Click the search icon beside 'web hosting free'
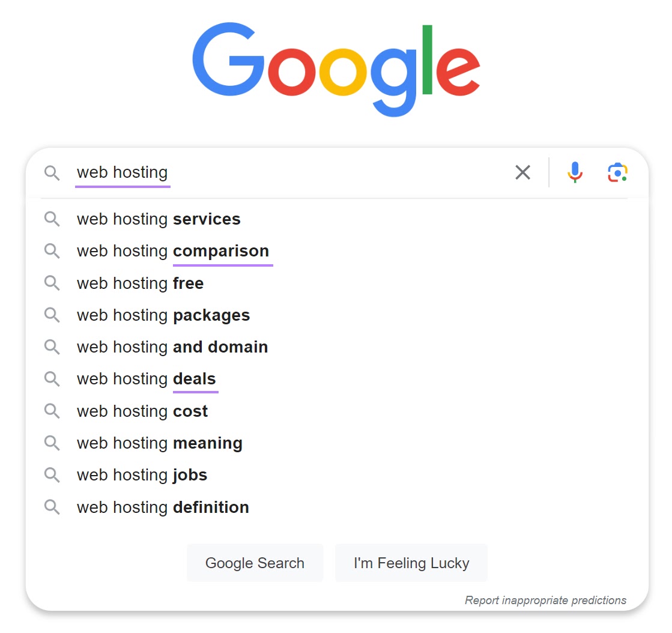Image resolution: width=672 pixels, height=633 pixels. pyautogui.click(x=52, y=283)
